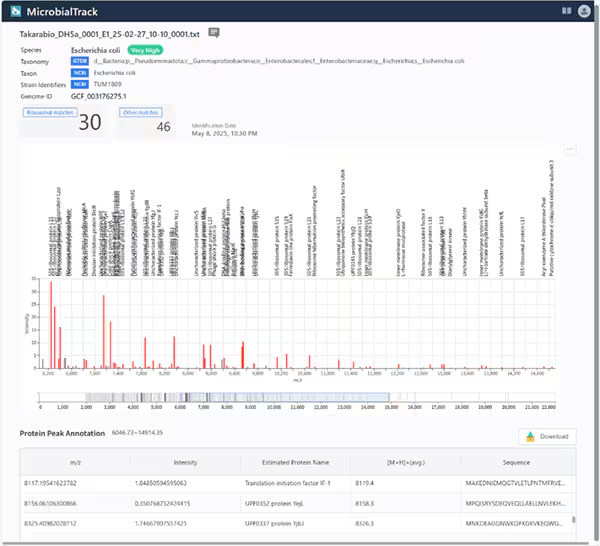Download the protein peak annotation table

click(547, 437)
